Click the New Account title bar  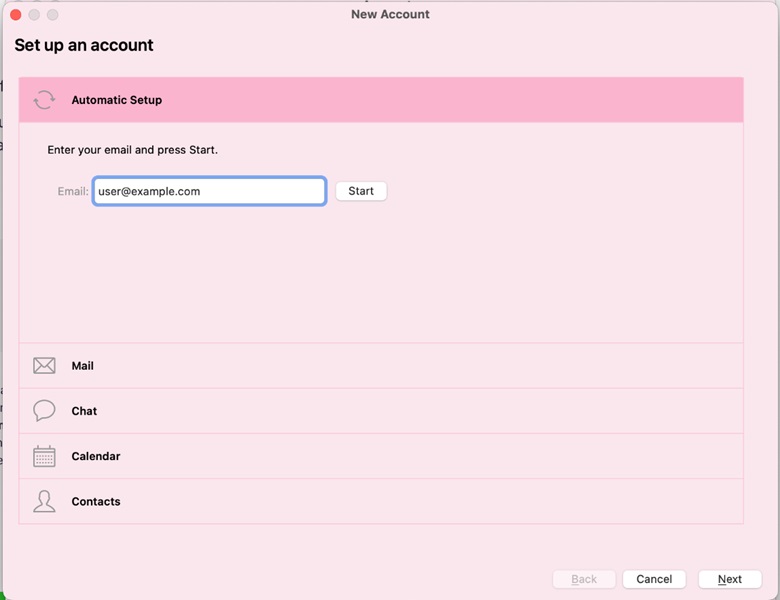pos(390,14)
